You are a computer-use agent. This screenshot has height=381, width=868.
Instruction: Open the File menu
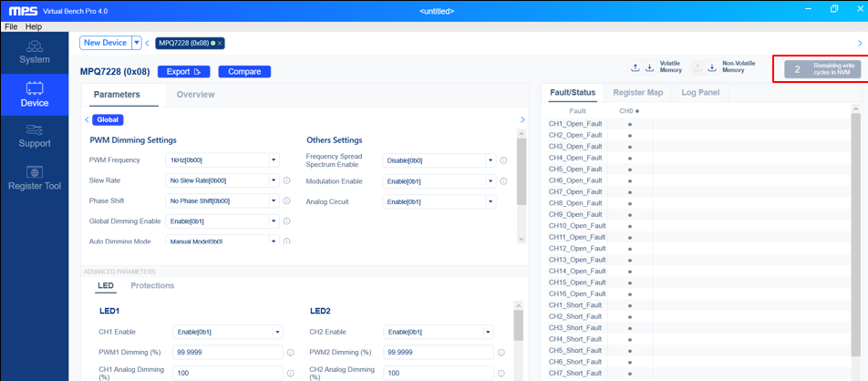(x=11, y=26)
